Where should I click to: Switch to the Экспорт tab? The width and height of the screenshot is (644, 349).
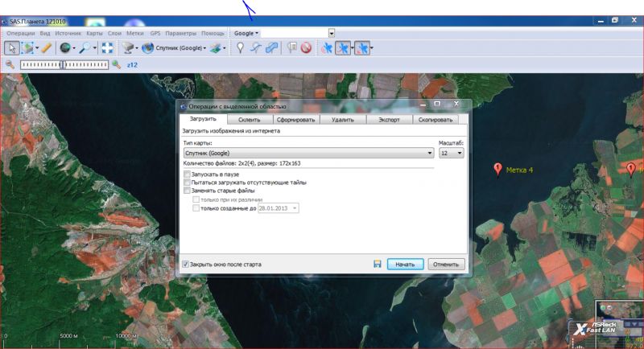point(389,120)
